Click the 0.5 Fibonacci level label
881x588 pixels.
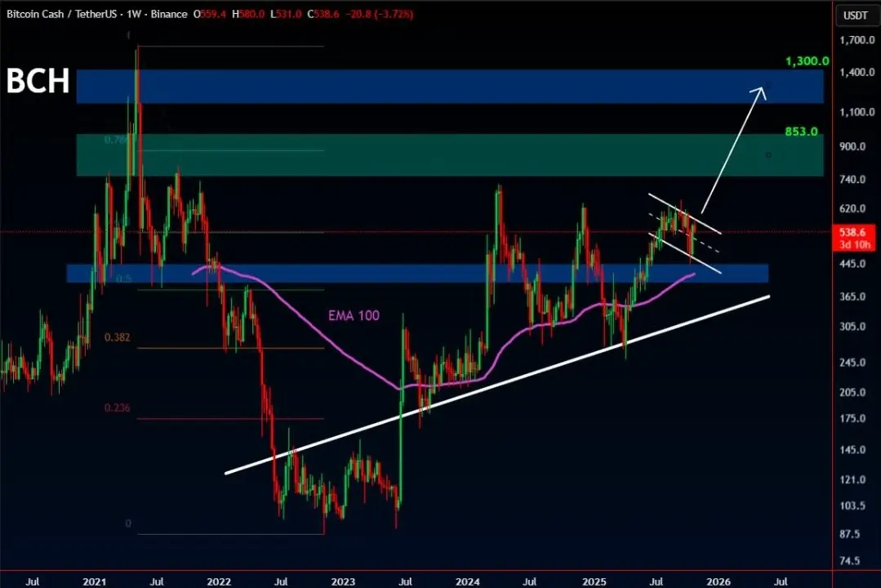click(x=123, y=278)
